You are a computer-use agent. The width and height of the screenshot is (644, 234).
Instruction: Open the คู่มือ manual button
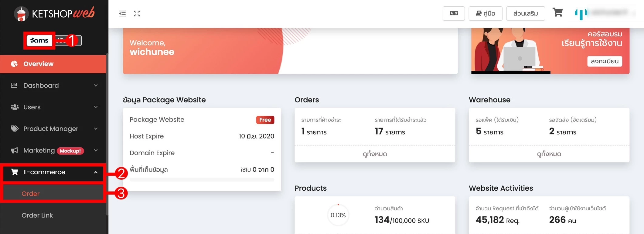click(485, 13)
